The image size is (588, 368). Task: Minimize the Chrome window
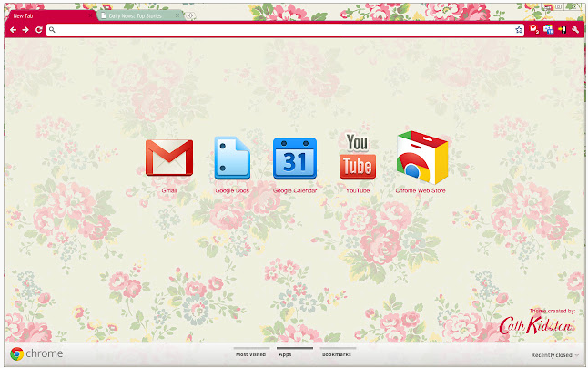coord(549,6)
